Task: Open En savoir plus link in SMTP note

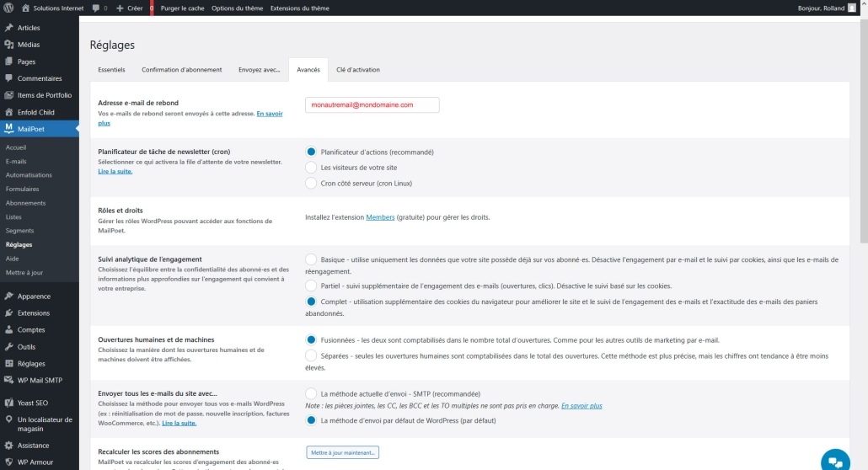Action: pos(581,406)
